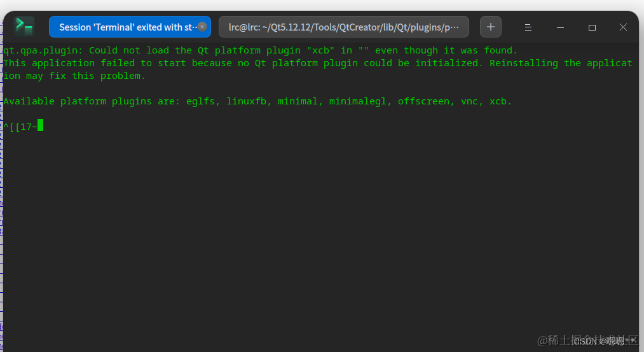Switch to the lrc@lrc QtCreator plugins tab
The height and width of the screenshot is (352, 644).
pos(344,27)
